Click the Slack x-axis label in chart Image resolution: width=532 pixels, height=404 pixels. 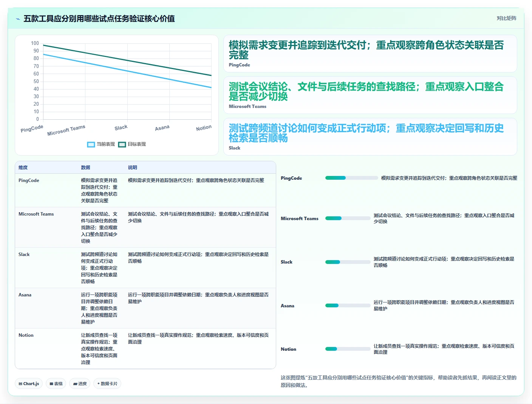[121, 128]
